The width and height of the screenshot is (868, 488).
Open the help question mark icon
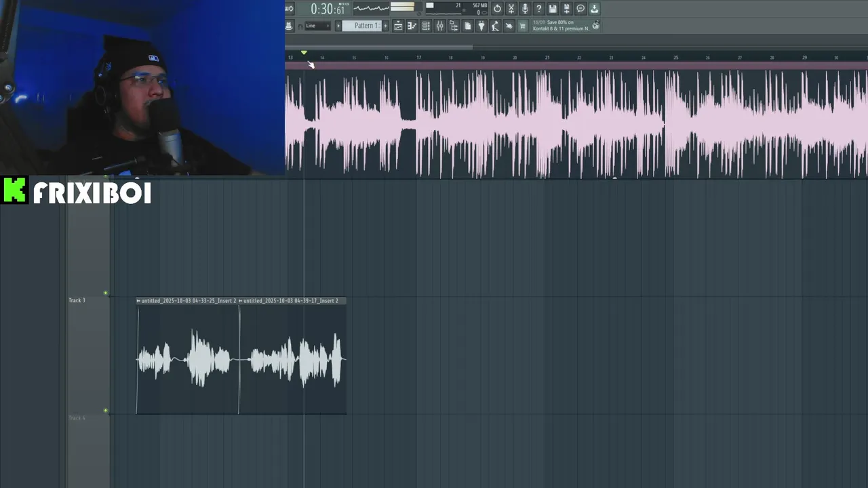[x=539, y=9]
